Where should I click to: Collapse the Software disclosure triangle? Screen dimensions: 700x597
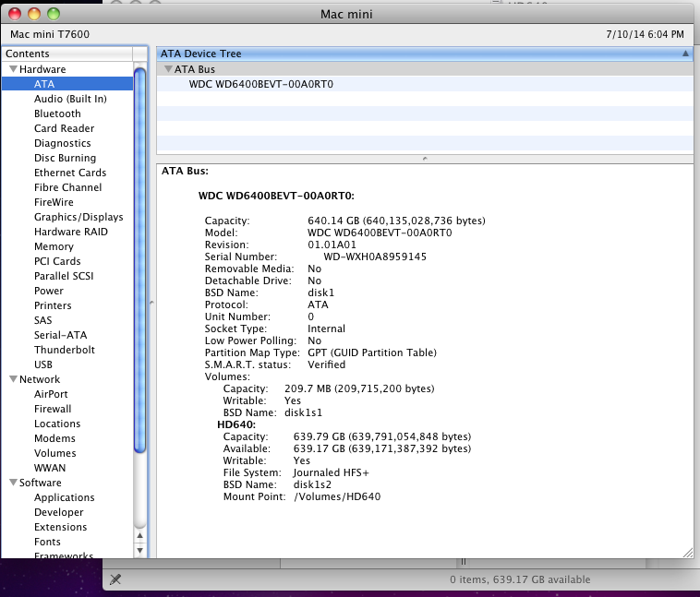[x=12, y=483]
